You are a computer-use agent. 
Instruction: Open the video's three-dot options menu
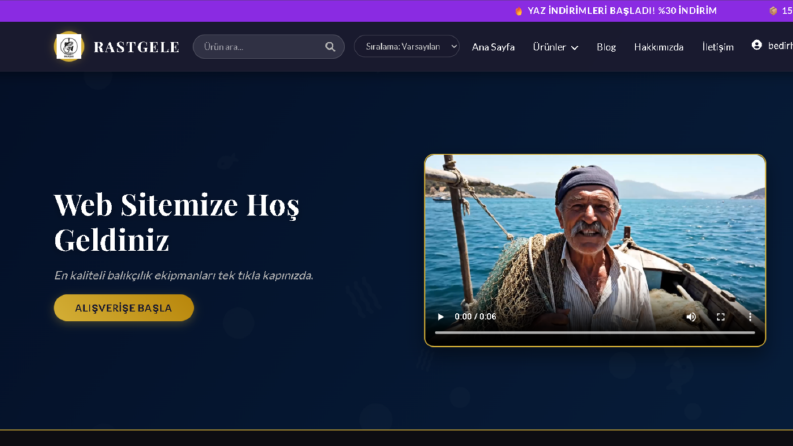point(750,317)
